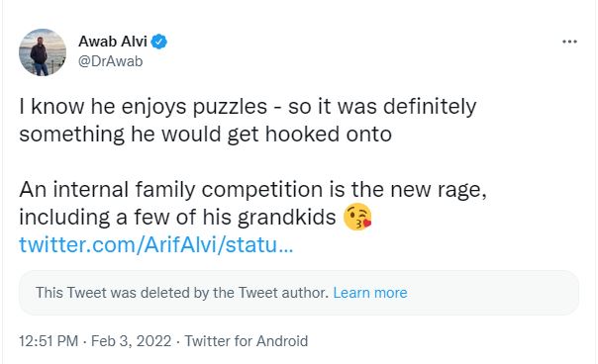The height and width of the screenshot is (364, 598).
Task: Click the blue verified badge icon
Action: point(159,42)
